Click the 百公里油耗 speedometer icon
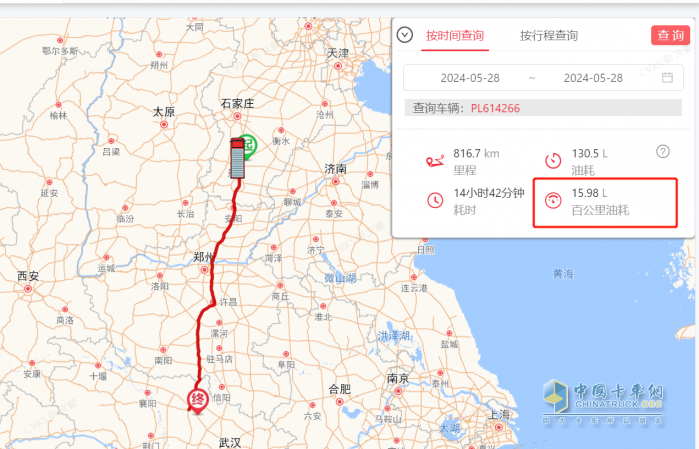This screenshot has width=699, height=449. tap(553, 200)
